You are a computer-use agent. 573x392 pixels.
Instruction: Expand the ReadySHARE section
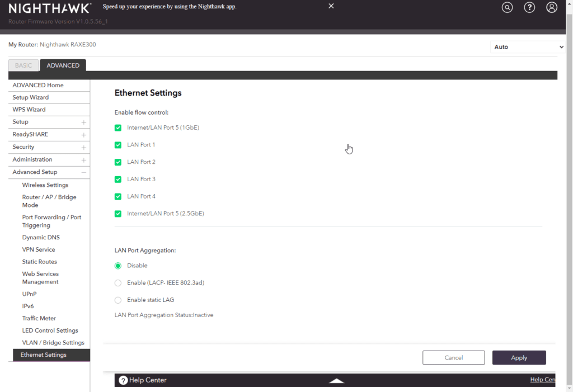(83, 135)
